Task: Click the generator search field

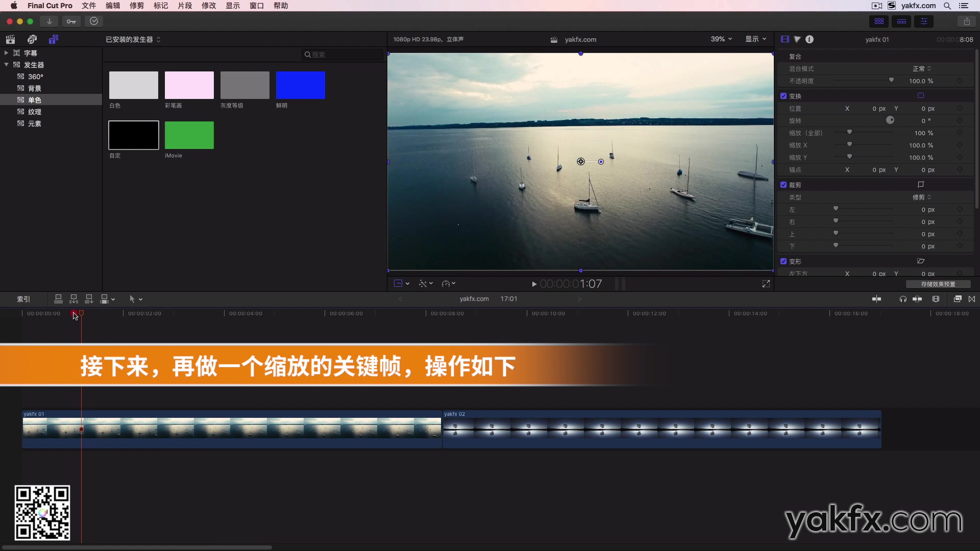Action: click(342, 55)
